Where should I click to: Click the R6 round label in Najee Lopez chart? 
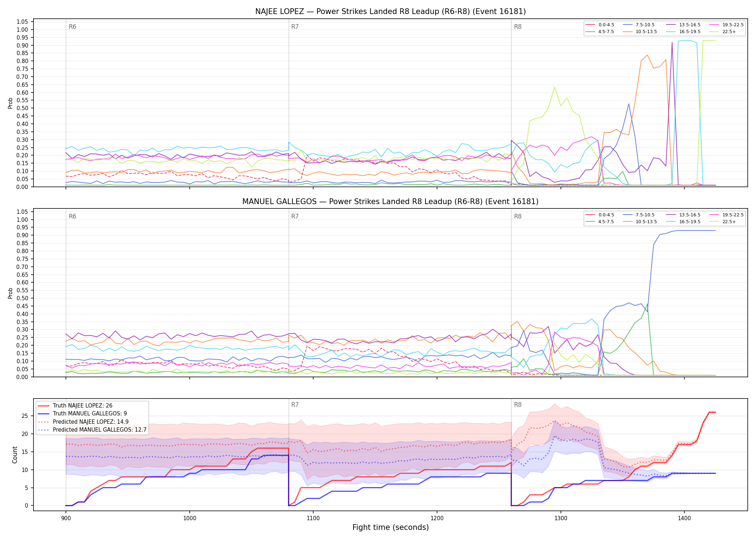point(72,27)
